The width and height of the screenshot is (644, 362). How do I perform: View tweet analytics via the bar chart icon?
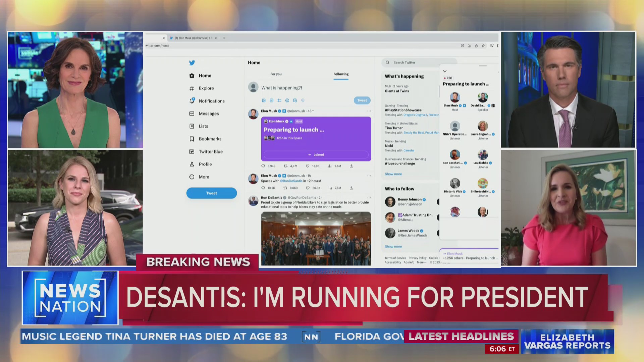pyautogui.click(x=330, y=166)
